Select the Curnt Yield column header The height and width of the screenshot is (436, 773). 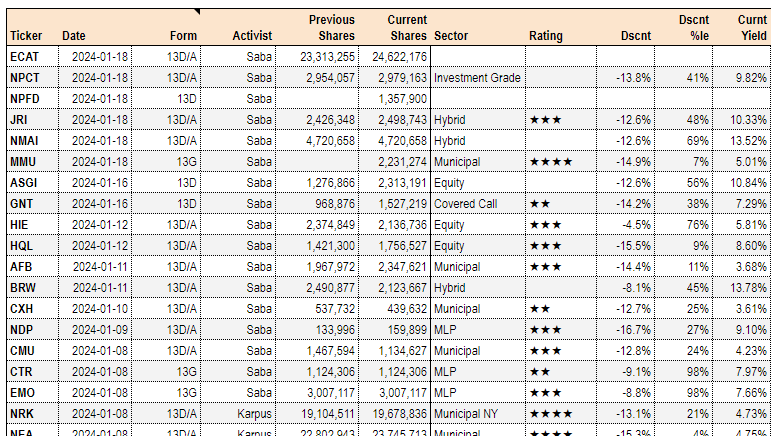tap(752, 27)
